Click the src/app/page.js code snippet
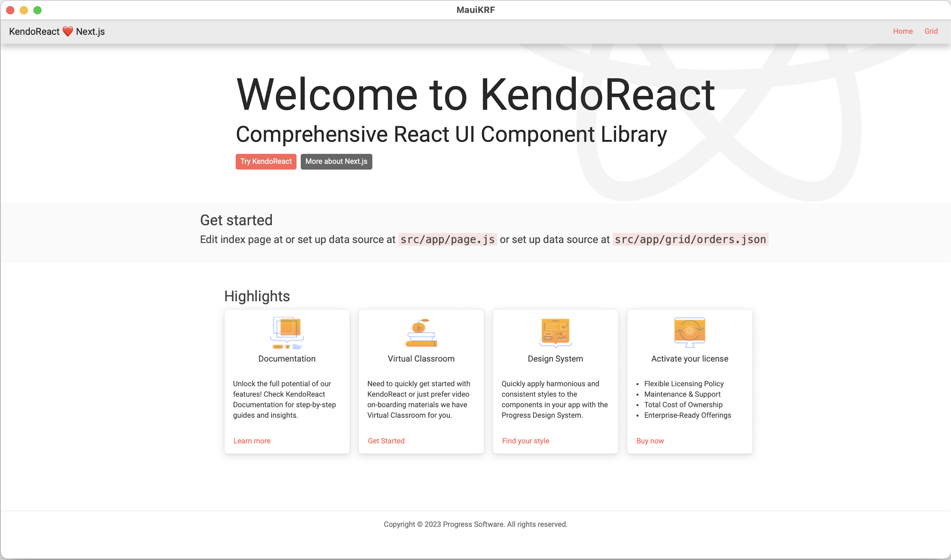Screen dimensions: 951x560 tap(448, 239)
